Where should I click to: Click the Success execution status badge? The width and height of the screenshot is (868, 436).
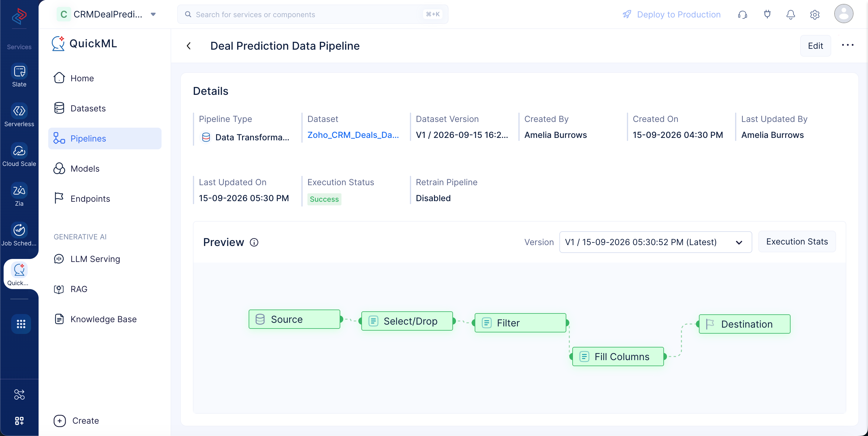pos(324,199)
